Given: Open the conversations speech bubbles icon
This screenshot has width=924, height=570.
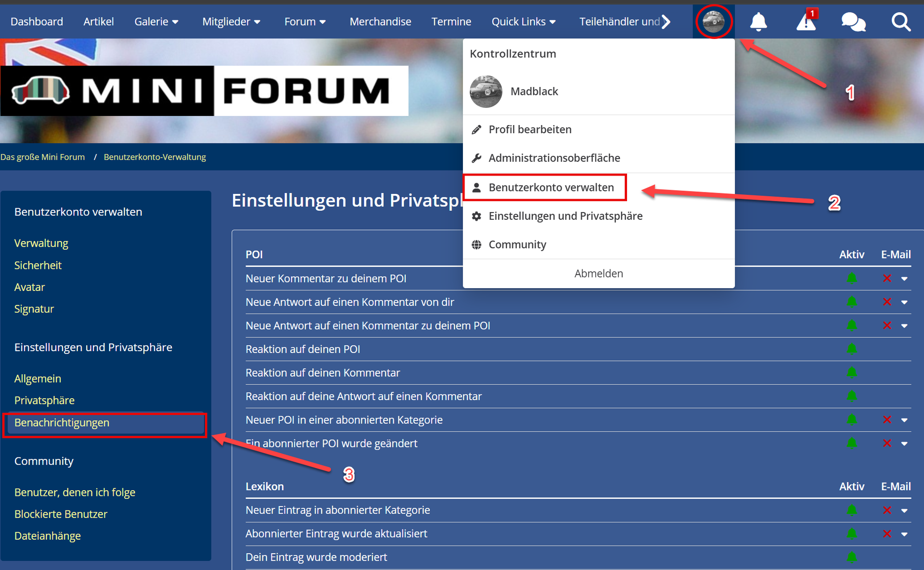Looking at the screenshot, I should point(853,22).
